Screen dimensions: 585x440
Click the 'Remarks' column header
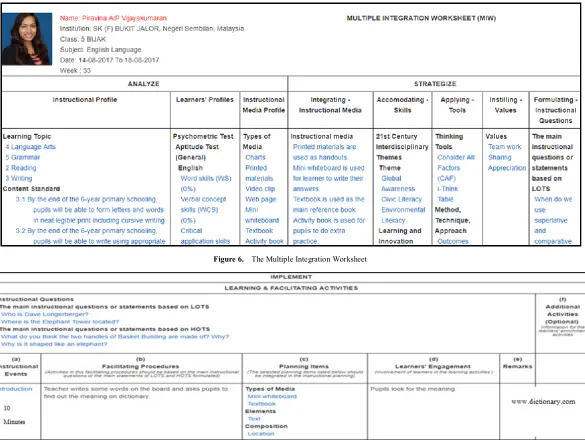517,366
